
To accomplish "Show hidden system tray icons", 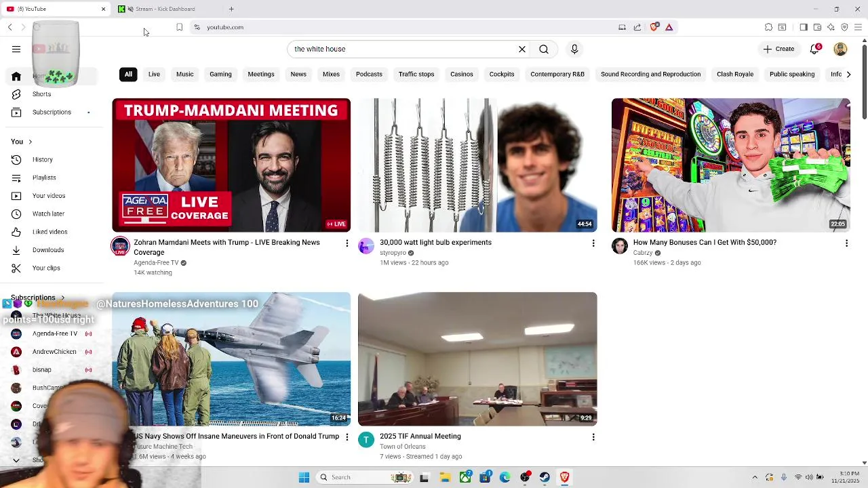I will (755, 477).
